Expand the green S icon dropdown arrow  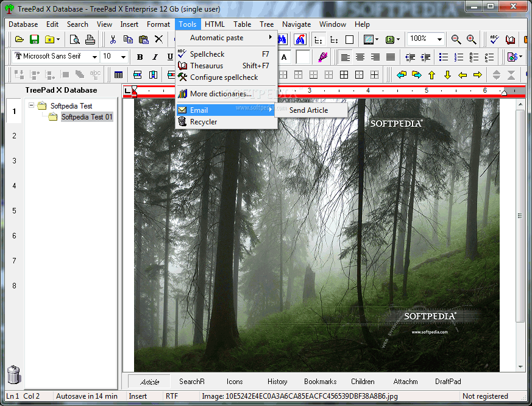click(x=399, y=40)
